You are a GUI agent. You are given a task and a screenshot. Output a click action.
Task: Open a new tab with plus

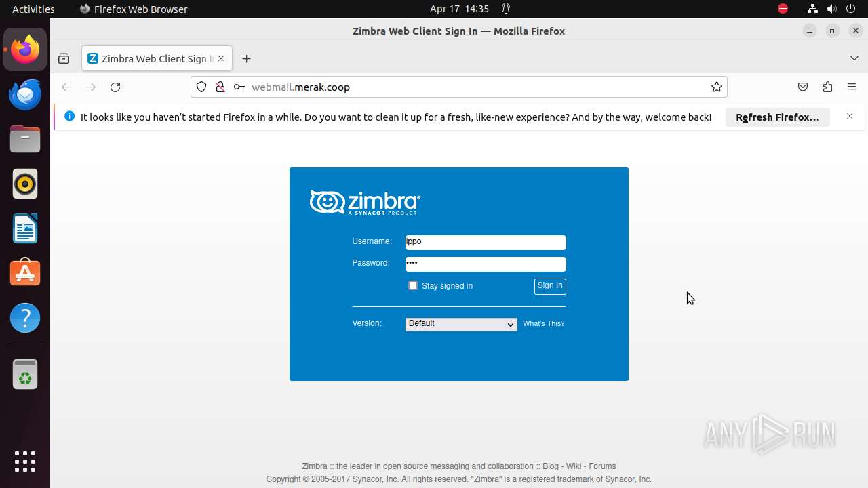click(x=246, y=59)
